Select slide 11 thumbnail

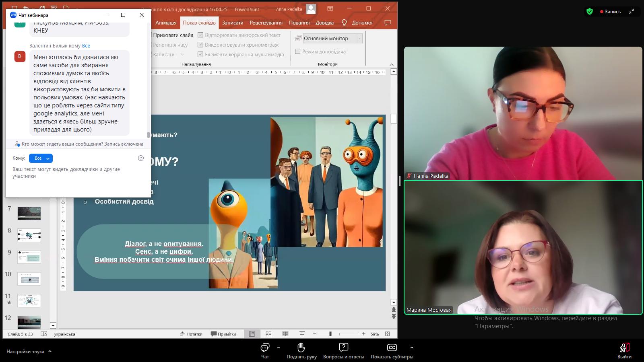29,300
